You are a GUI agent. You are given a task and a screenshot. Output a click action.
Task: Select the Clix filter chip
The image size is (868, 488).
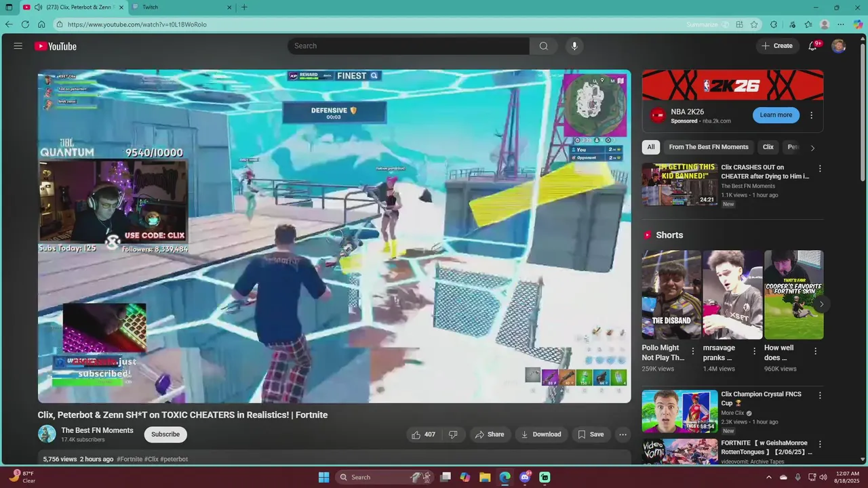tap(768, 147)
